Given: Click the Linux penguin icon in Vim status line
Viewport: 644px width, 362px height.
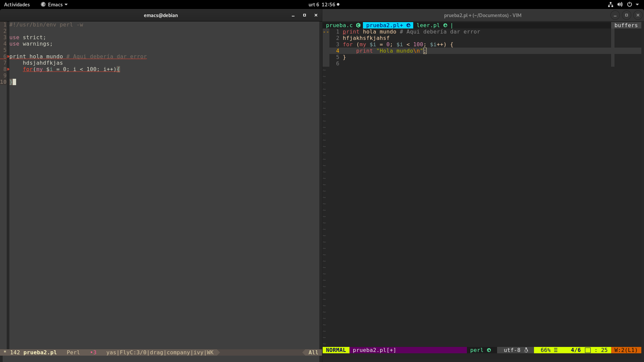Looking at the screenshot, I should click(x=526, y=350).
